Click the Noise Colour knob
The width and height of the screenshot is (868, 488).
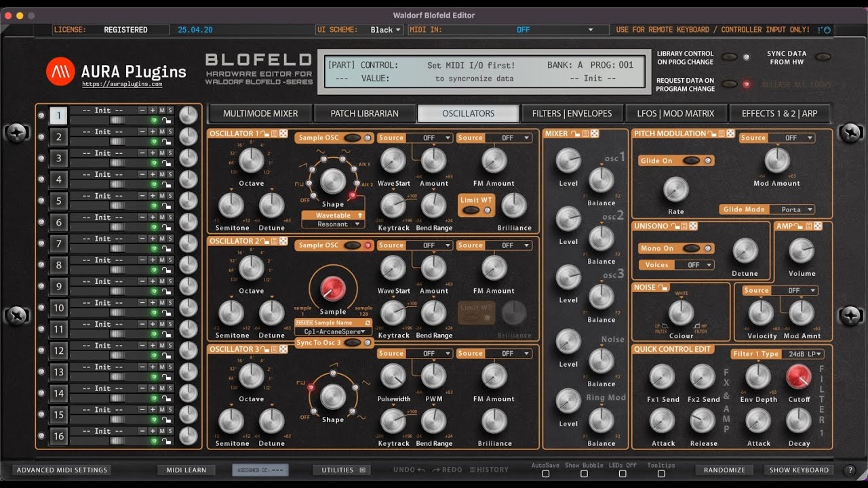tap(682, 312)
